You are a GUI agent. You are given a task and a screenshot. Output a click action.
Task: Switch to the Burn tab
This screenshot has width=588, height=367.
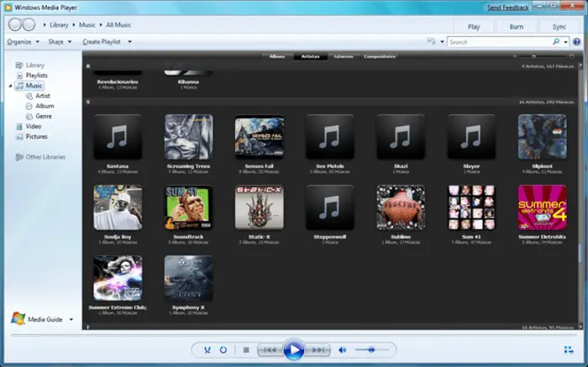(x=516, y=27)
